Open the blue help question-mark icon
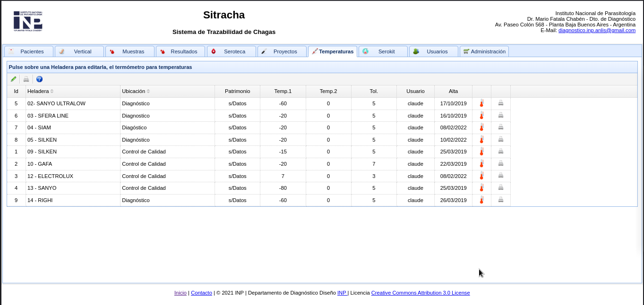The height and width of the screenshot is (305, 644). 39,79
